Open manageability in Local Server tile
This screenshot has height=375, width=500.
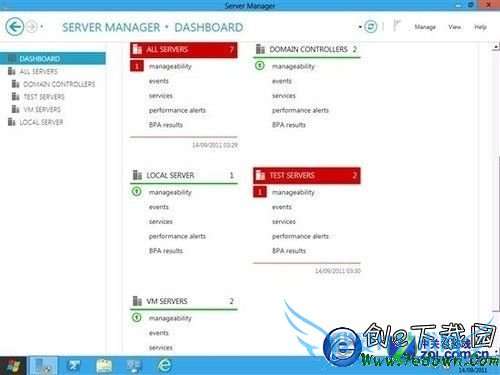(170, 192)
